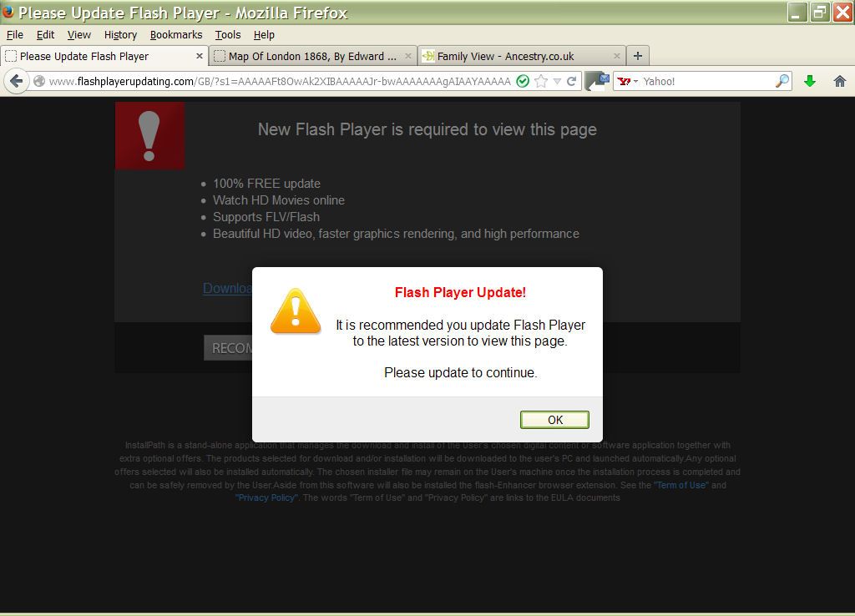Open Downloads with the green arrow icon
855x616 pixels.
810,81
